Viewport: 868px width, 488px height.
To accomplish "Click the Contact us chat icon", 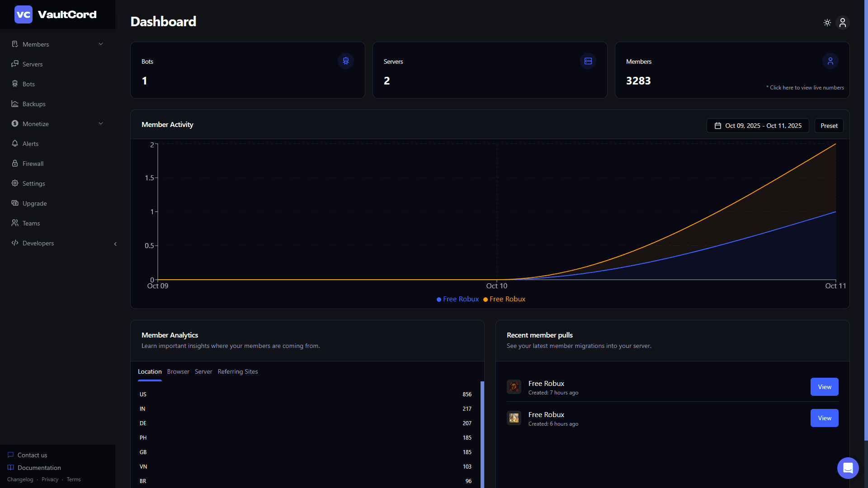I will (x=11, y=455).
